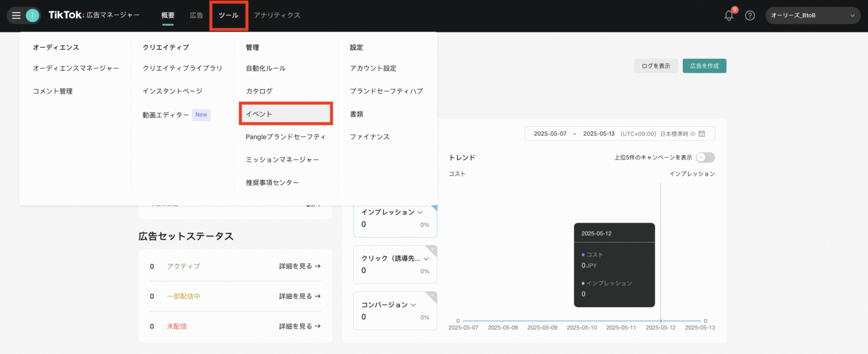Open クリエイティブライブラリ
868x354 pixels.
(183, 68)
